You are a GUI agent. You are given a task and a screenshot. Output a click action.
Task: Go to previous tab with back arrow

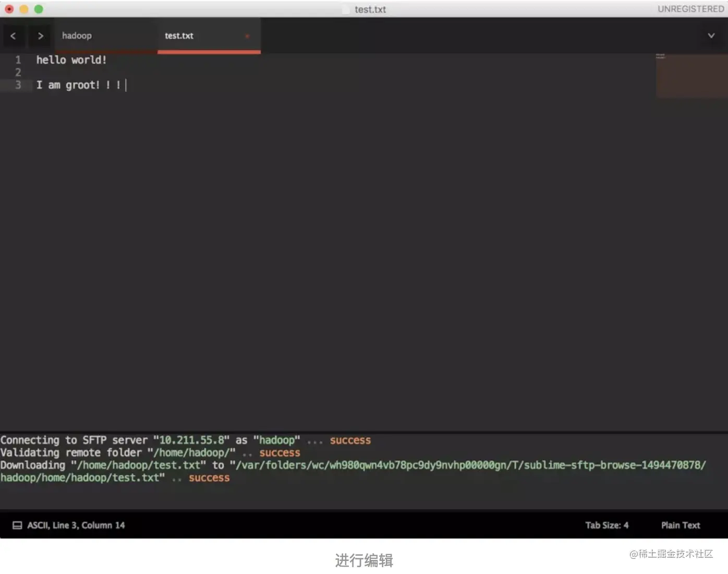(13, 36)
